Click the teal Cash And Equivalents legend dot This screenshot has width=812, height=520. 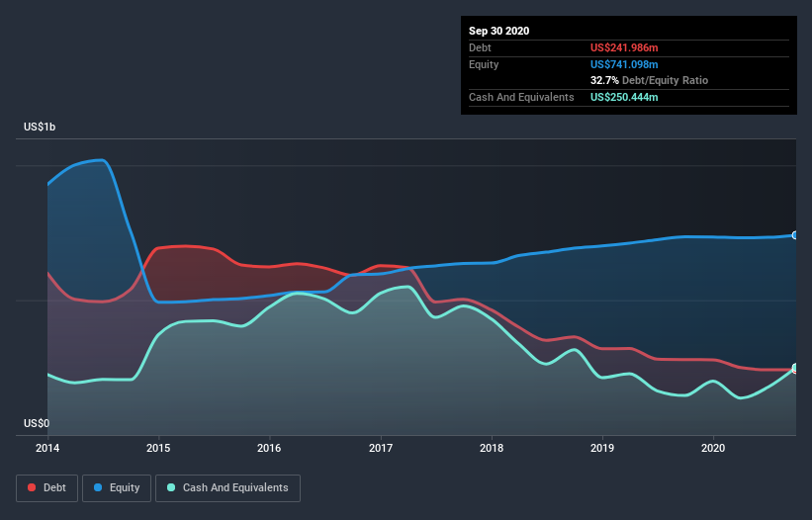click(171, 487)
